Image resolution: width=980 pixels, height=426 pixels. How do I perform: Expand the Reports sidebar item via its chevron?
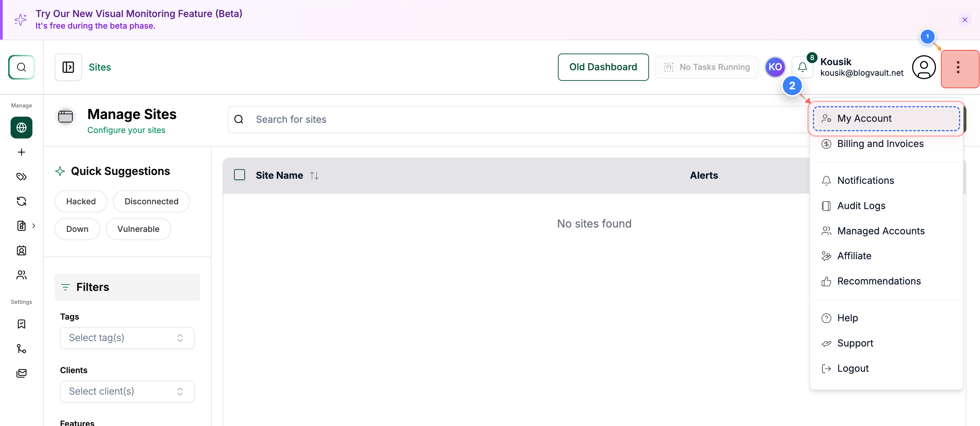[34, 225]
